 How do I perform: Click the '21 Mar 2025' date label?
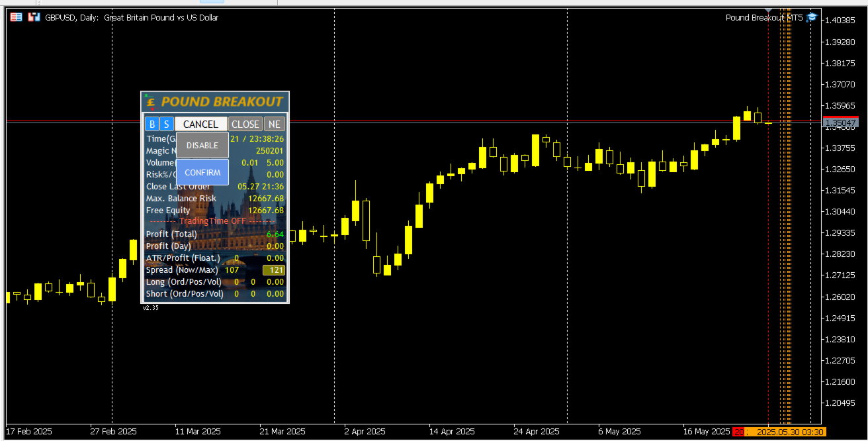coord(282,432)
